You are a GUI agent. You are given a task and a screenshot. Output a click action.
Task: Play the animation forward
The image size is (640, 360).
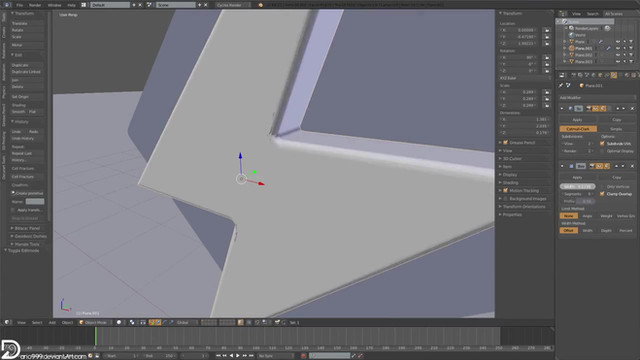(238, 356)
